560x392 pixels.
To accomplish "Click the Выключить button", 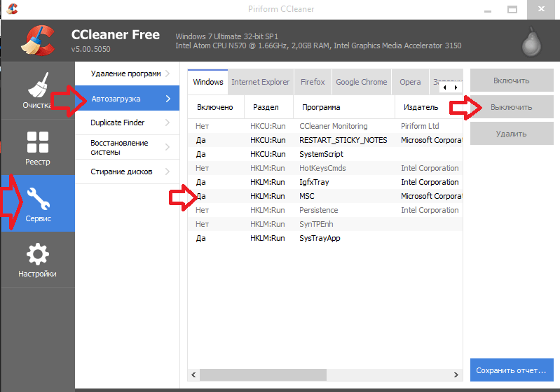I will pyautogui.click(x=512, y=107).
